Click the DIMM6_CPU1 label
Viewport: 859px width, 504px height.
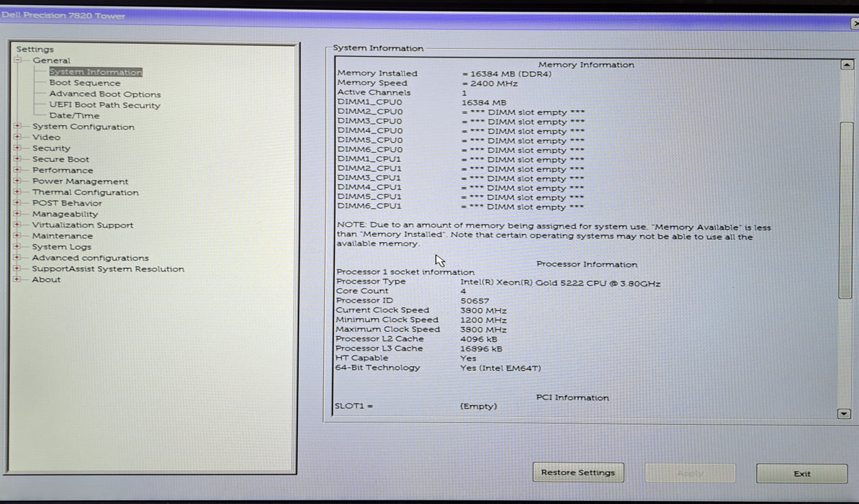click(x=369, y=206)
